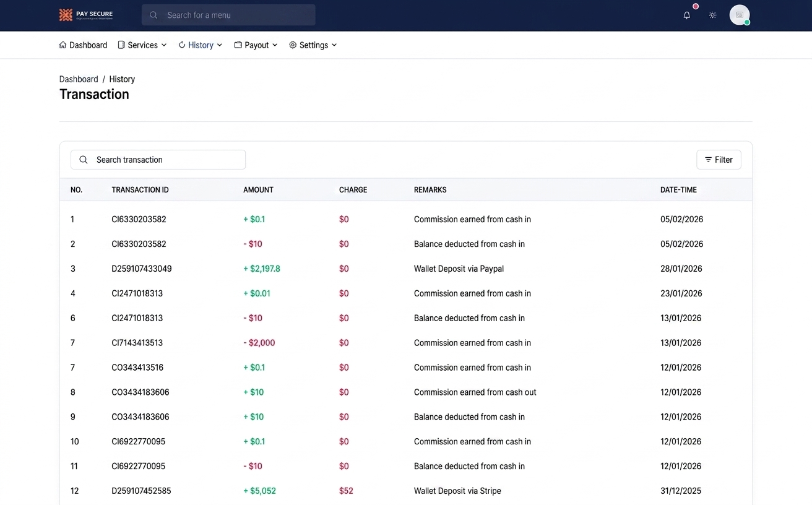The image size is (812, 505).
Task: Focus the Search for a menu field
Action: [x=228, y=15]
